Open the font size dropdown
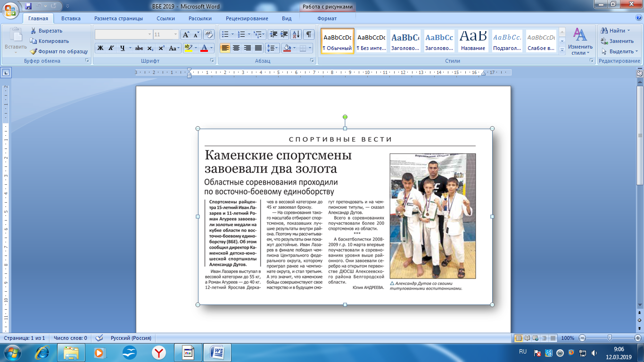The image size is (644, 362). pyautogui.click(x=176, y=34)
